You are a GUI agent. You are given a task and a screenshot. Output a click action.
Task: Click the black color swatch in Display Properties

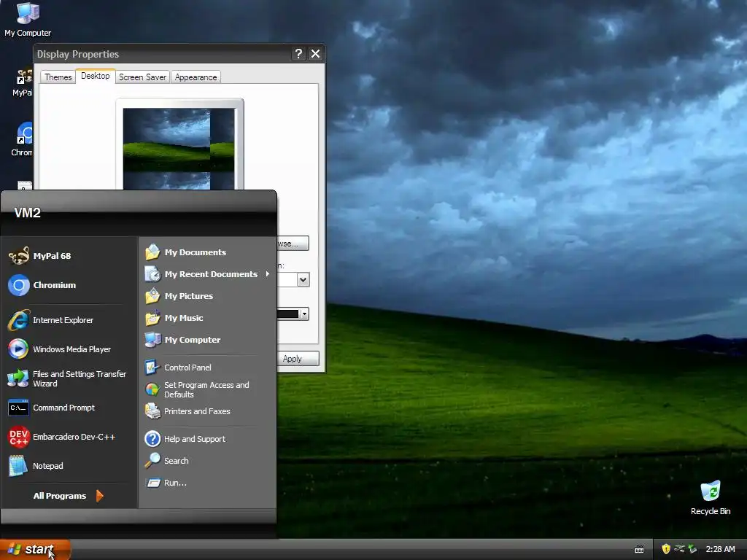click(287, 314)
